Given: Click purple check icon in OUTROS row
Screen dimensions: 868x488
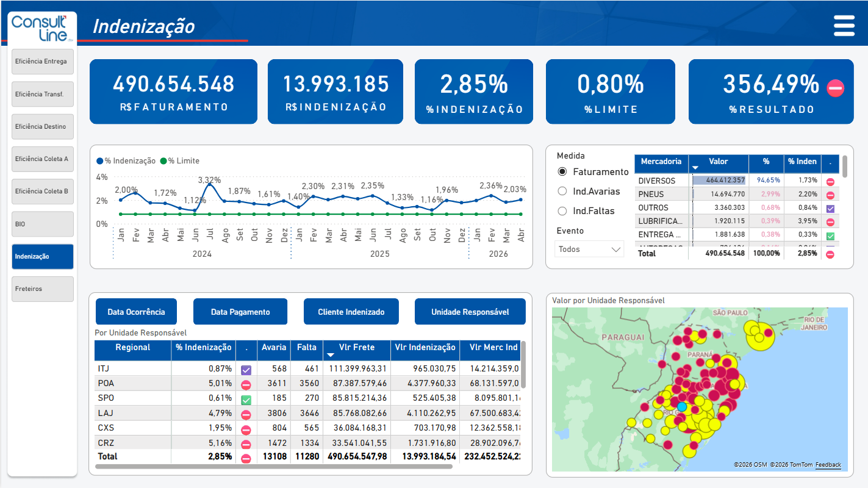Looking at the screenshot, I should pyautogui.click(x=830, y=209).
